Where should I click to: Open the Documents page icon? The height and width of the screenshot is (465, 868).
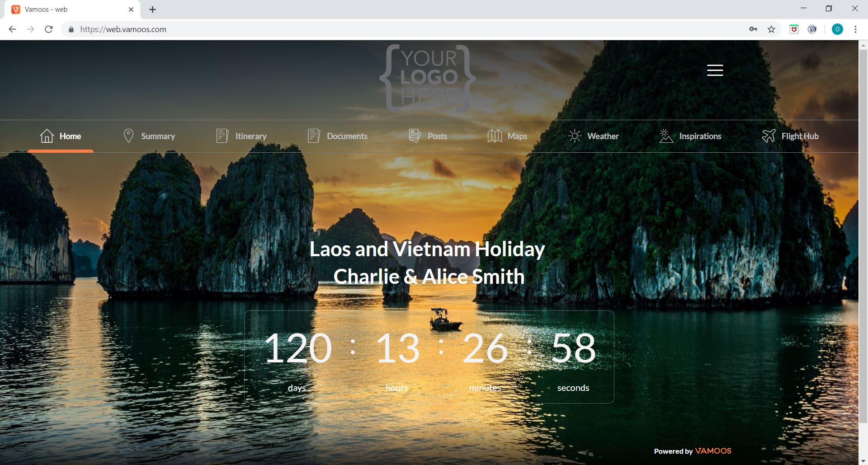click(x=314, y=136)
